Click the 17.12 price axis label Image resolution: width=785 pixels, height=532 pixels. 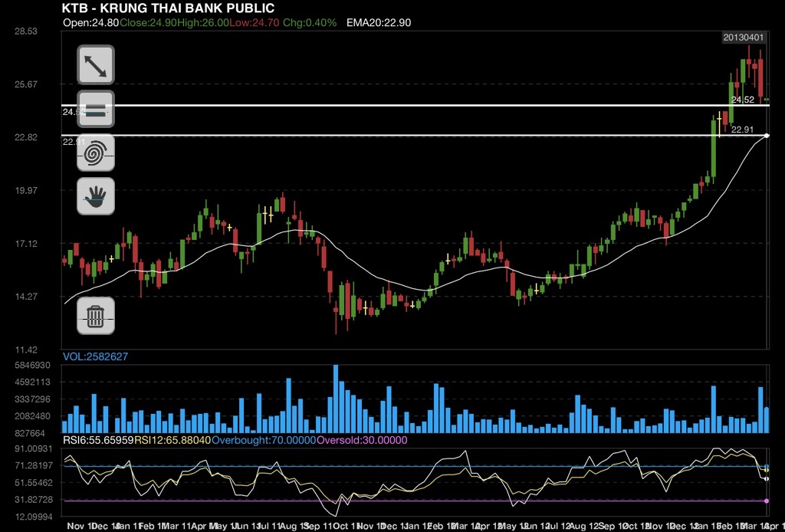coord(26,244)
